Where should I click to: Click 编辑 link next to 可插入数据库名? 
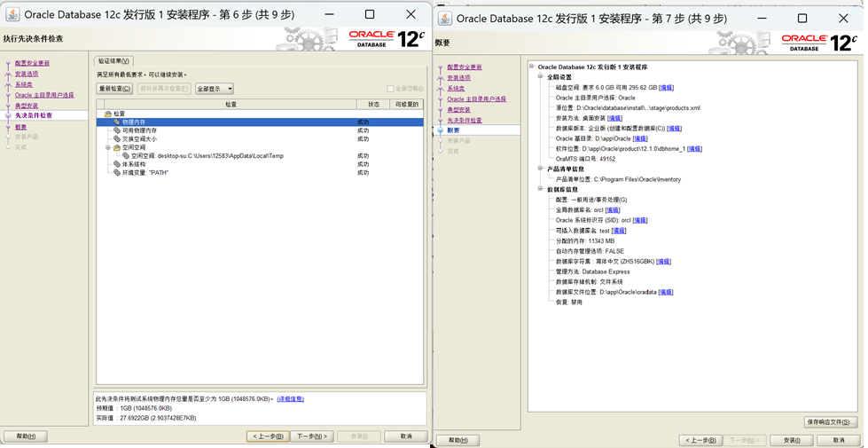tap(619, 231)
